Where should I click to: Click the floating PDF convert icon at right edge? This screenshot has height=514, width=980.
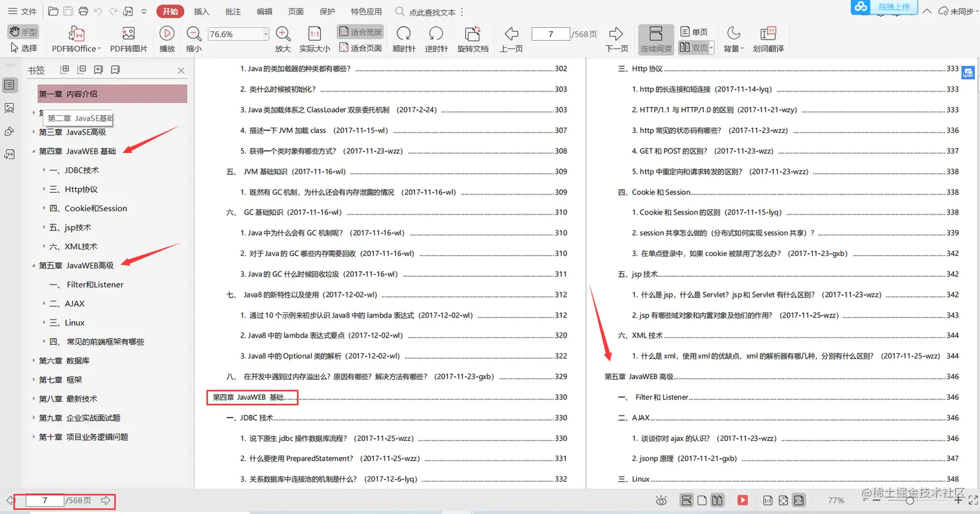(968, 73)
